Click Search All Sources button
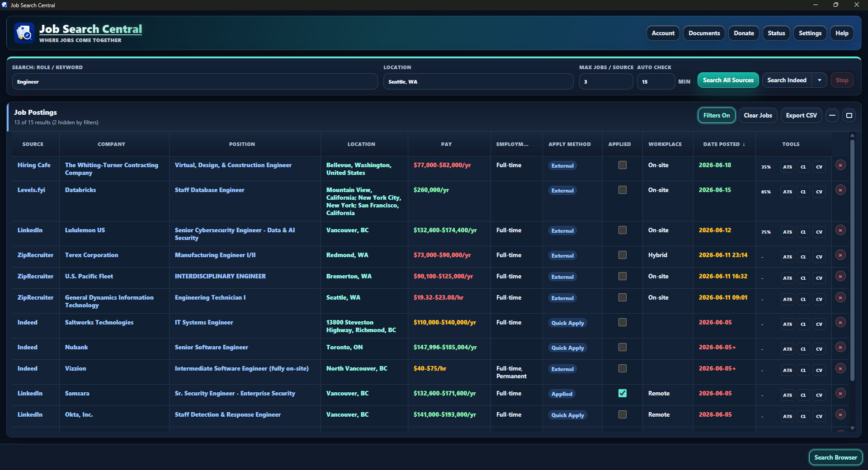This screenshot has height=470, width=868. (x=728, y=80)
